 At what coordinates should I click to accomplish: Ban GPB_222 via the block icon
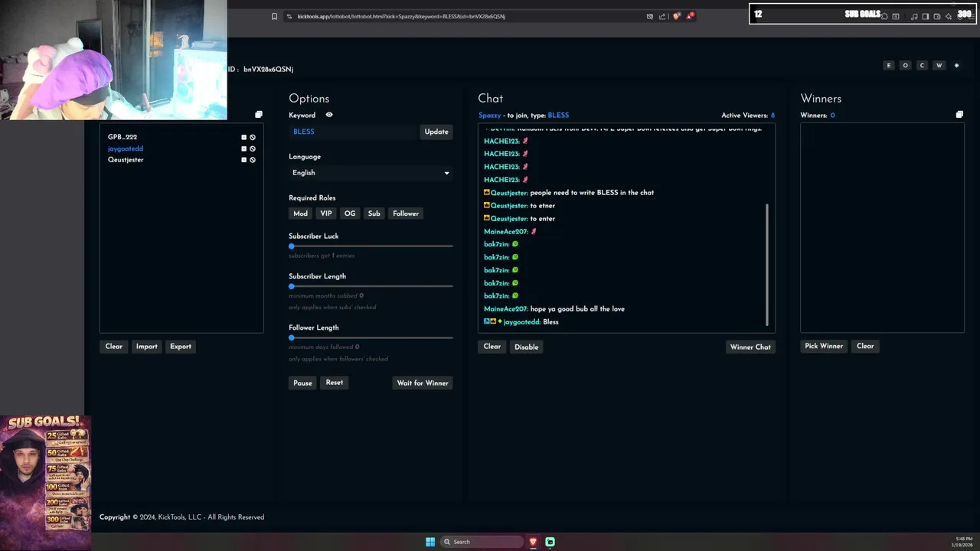pos(253,138)
